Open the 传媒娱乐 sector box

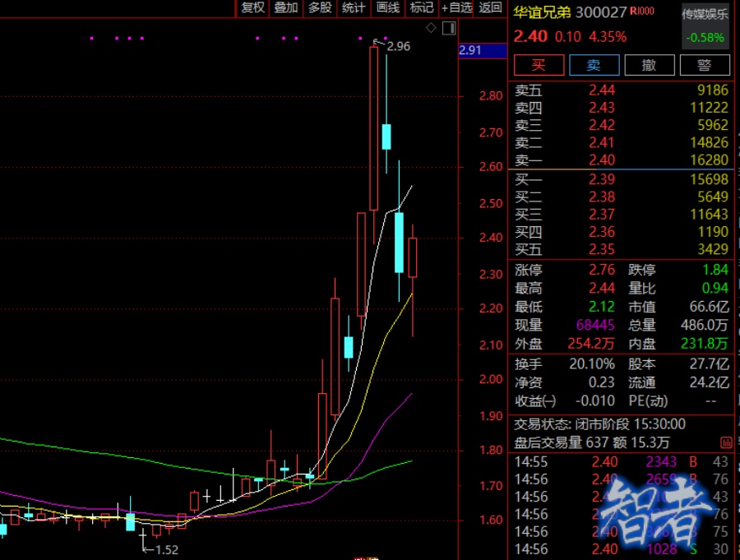pos(705,25)
